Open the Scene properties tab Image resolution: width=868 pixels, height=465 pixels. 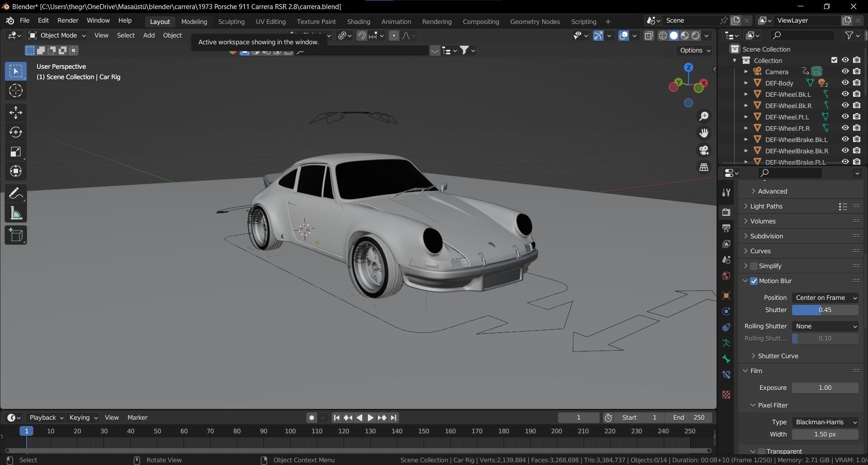pyautogui.click(x=726, y=260)
